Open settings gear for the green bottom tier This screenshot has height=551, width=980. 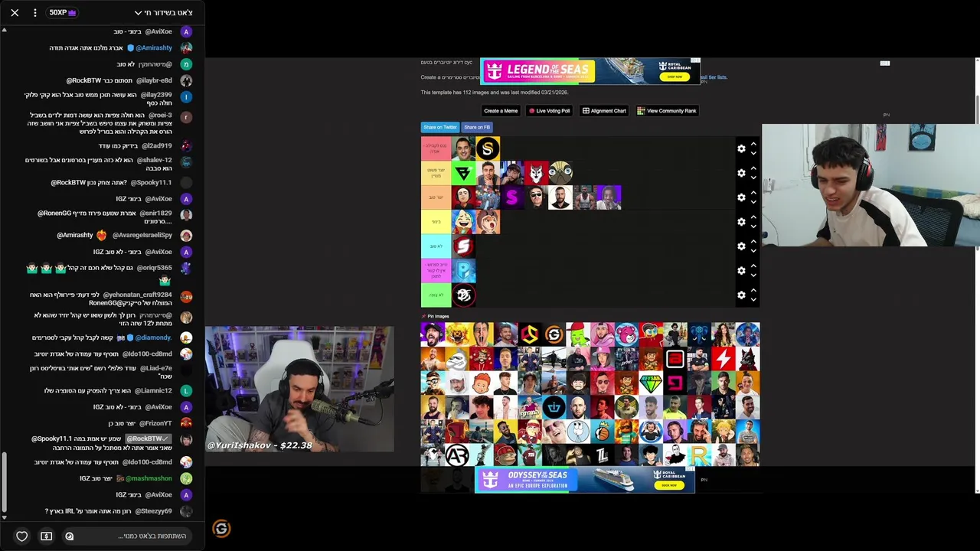(741, 295)
